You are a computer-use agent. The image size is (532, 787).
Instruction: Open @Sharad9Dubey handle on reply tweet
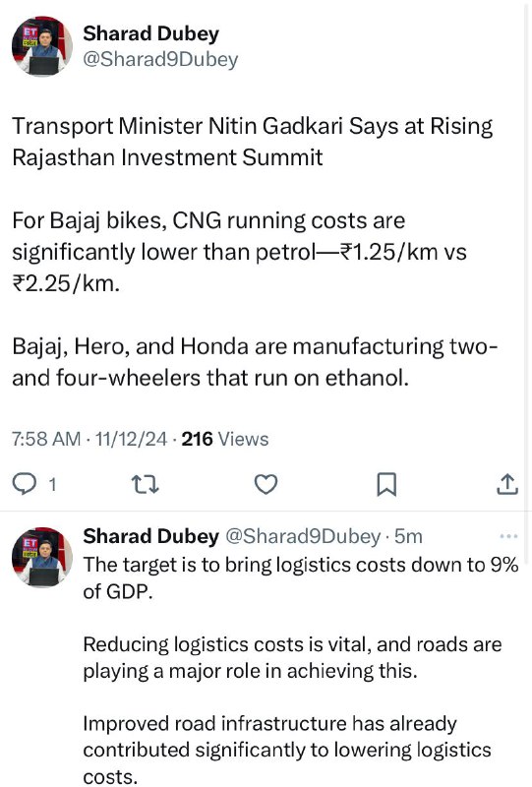(303, 536)
